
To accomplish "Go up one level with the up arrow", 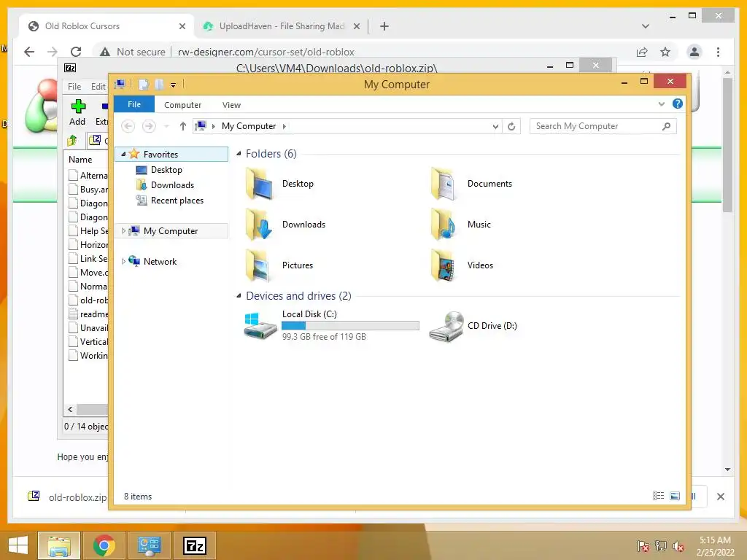I will pos(183,126).
